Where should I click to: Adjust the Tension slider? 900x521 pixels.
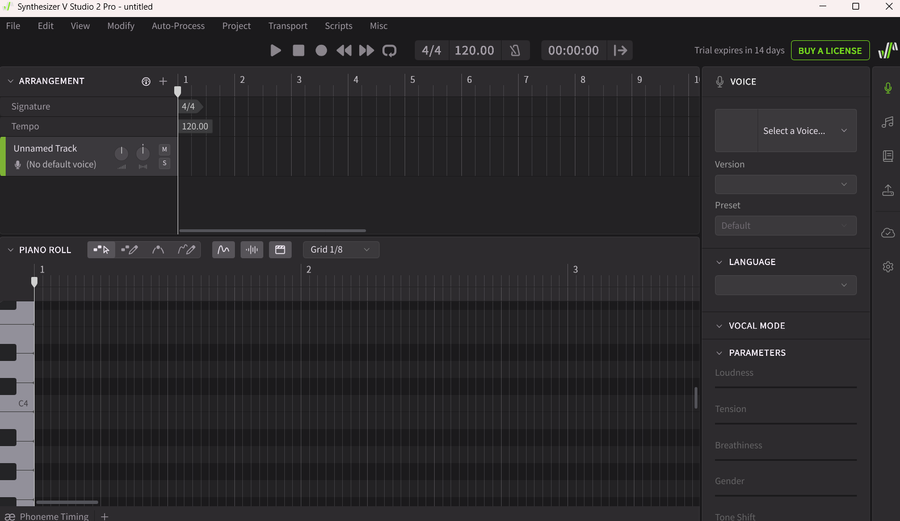pos(786,423)
